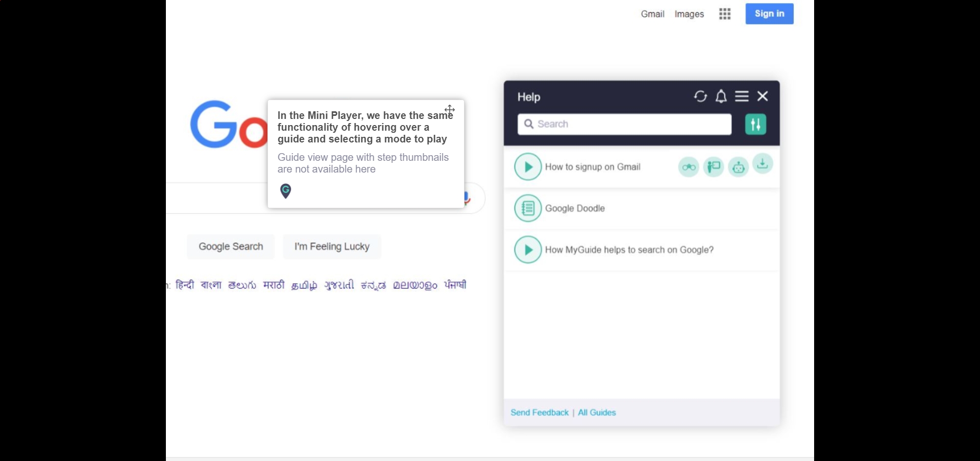Click the filter sliders button beside search
The height and width of the screenshot is (461, 980).
coord(756,125)
